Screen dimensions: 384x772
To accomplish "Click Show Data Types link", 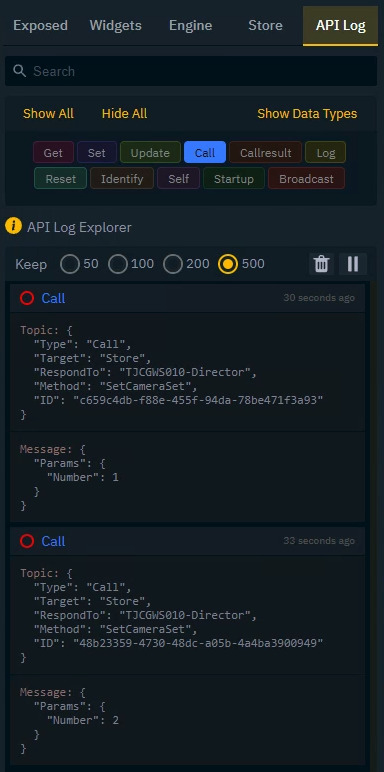I will [307, 114].
